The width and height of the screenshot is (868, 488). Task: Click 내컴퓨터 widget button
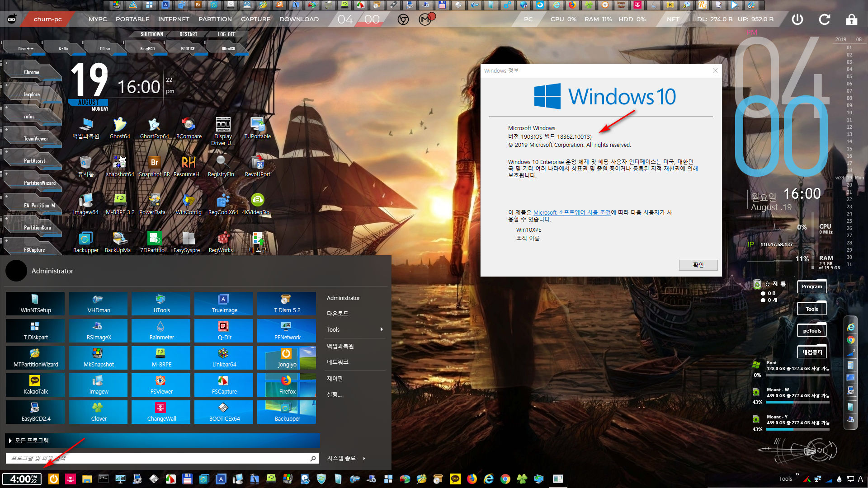812,352
